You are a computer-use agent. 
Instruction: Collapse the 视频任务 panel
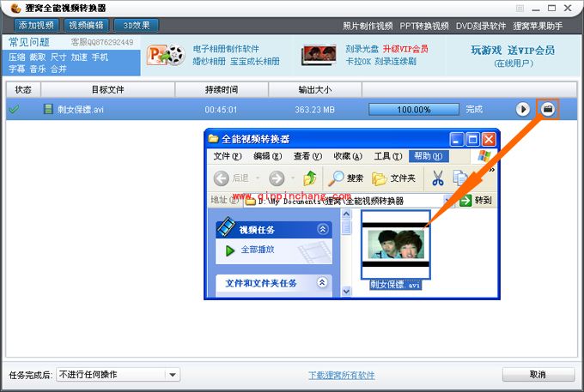323,229
